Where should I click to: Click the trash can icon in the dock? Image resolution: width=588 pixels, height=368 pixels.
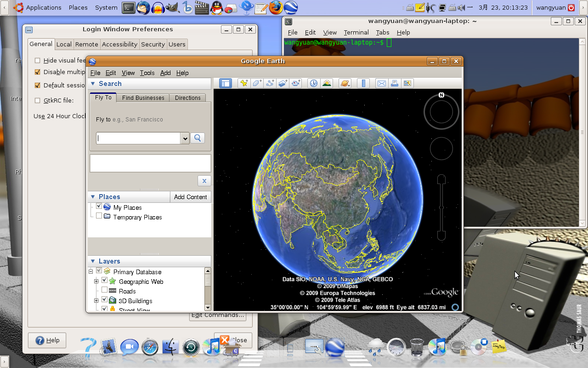417,347
